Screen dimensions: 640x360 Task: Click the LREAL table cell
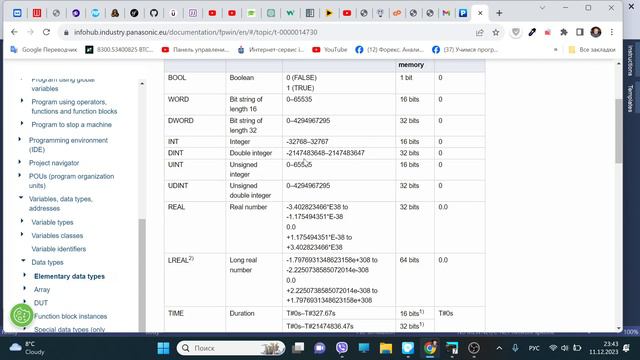point(195,280)
